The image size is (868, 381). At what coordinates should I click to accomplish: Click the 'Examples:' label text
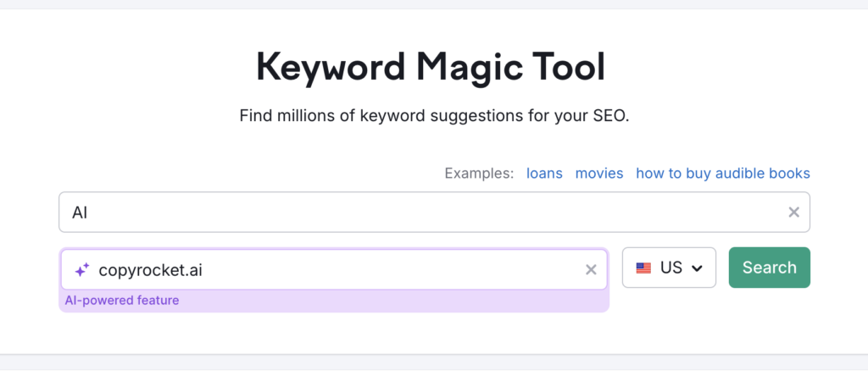479,174
